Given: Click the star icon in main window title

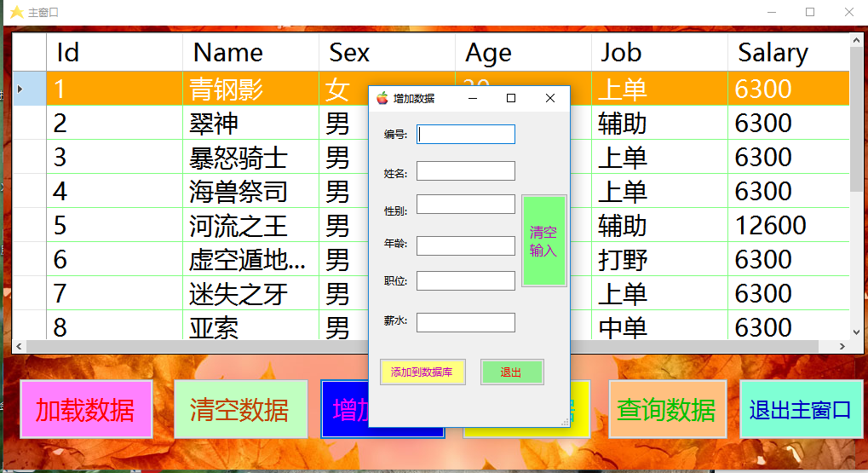Looking at the screenshot, I should pos(16,12).
